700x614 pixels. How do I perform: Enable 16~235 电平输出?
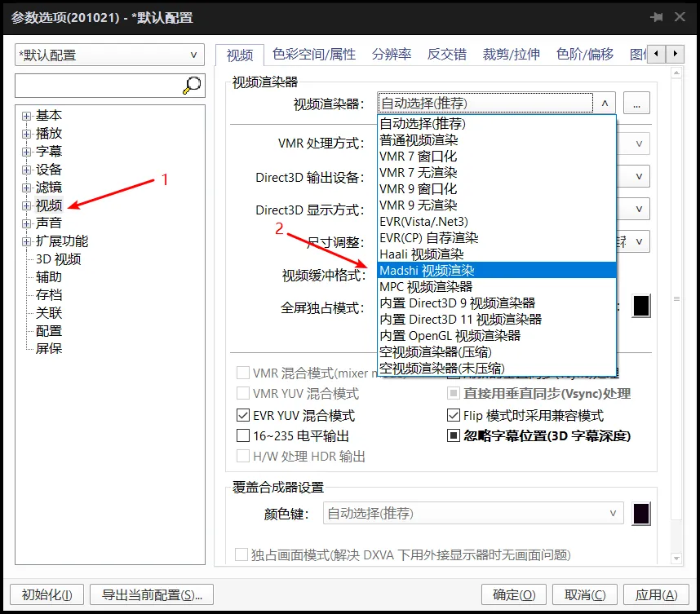pos(242,435)
